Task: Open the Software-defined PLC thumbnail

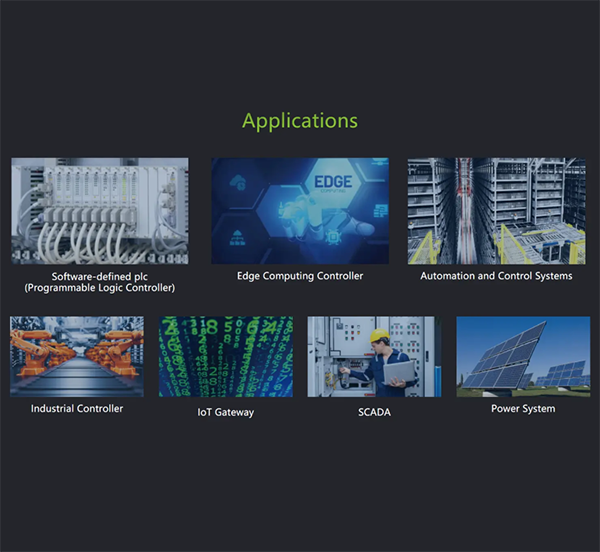Action: pos(99,211)
